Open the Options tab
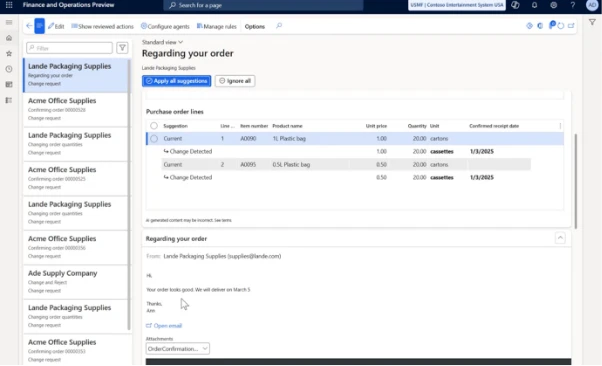 255,26
